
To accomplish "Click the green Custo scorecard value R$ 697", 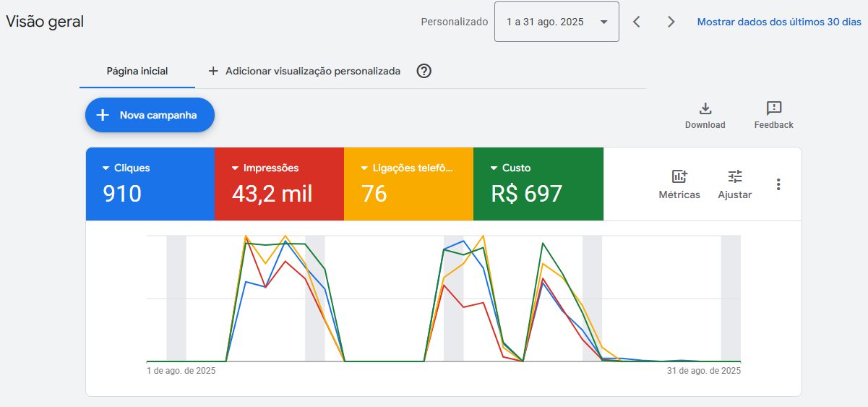I will pos(526,194).
